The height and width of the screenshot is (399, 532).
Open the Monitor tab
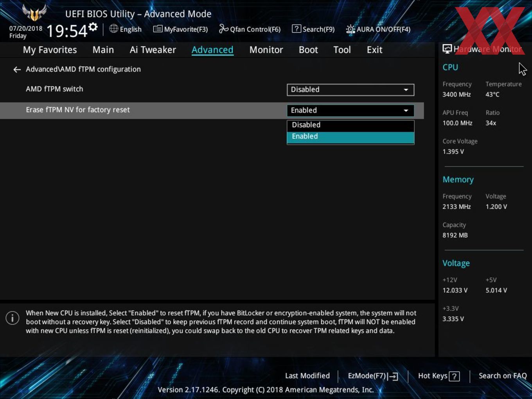coord(266,50)
